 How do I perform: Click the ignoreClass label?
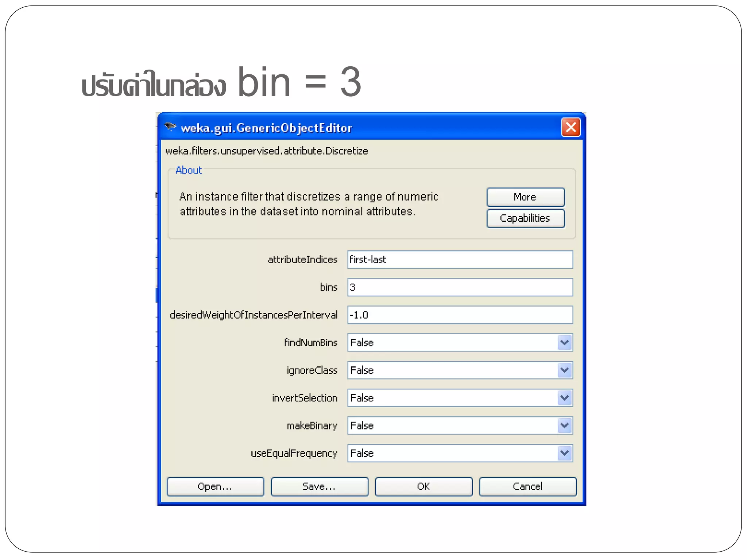312,370
